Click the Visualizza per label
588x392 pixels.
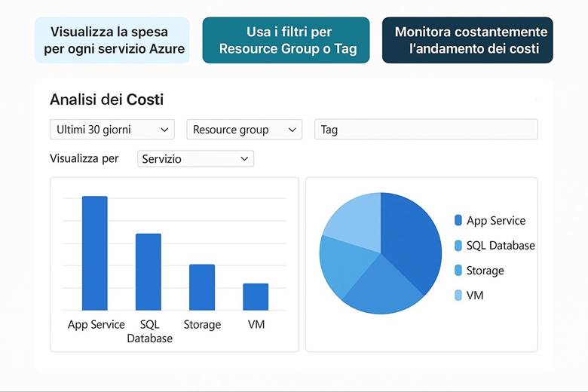[84, 158]
